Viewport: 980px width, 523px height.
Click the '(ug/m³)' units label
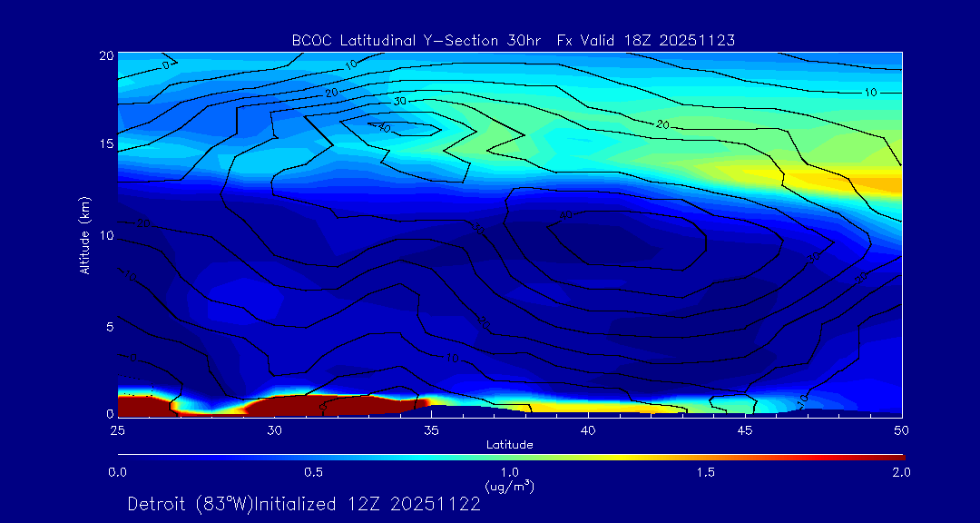509,487
